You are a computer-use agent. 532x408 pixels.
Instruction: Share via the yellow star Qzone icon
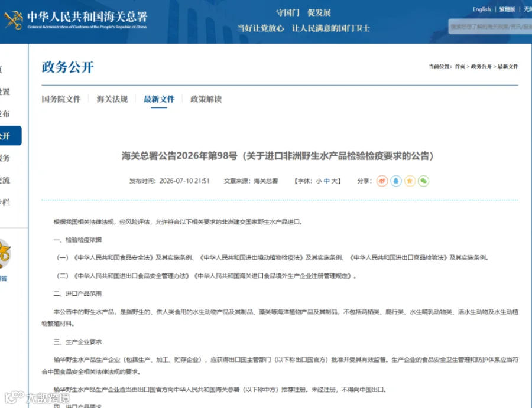[410, 181]
